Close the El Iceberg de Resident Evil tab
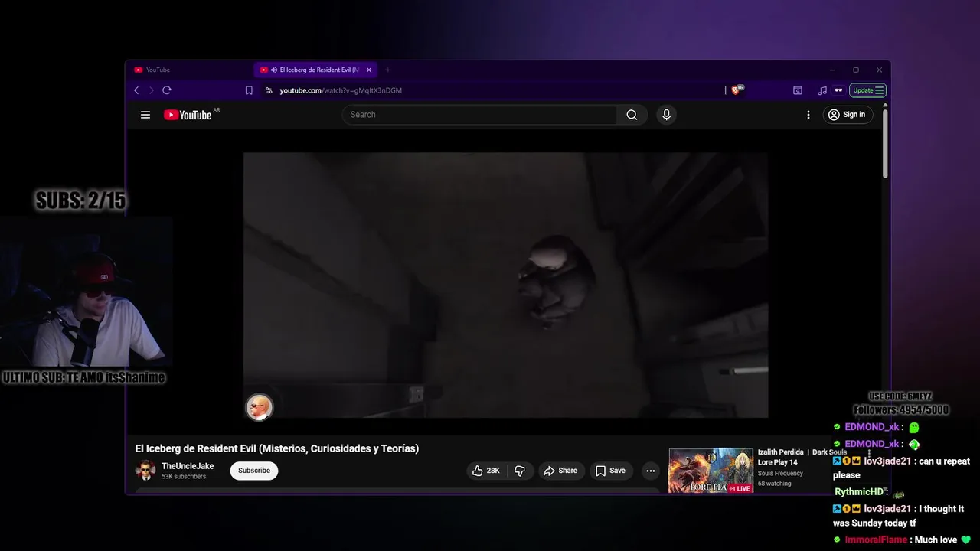This screenshot has height=551, width=980. (x=369, y=70)
